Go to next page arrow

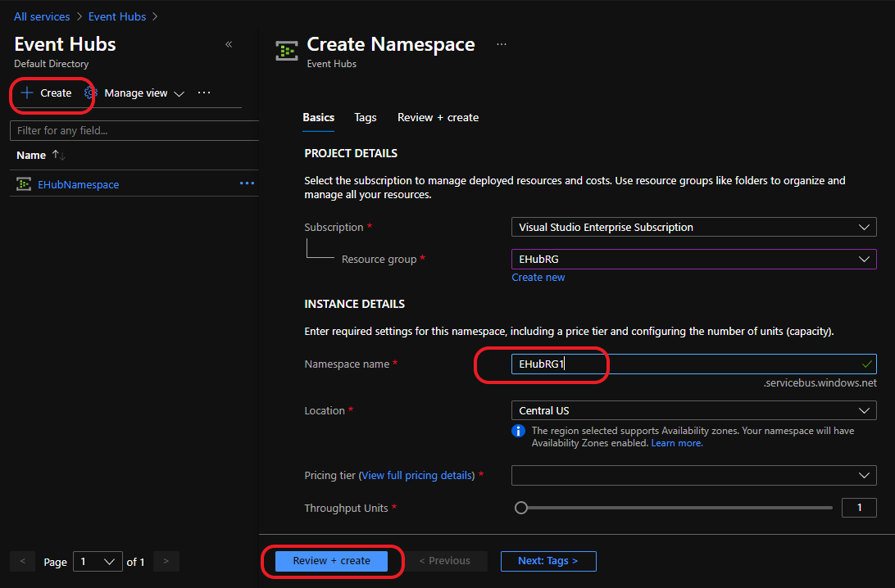[166, 561]
